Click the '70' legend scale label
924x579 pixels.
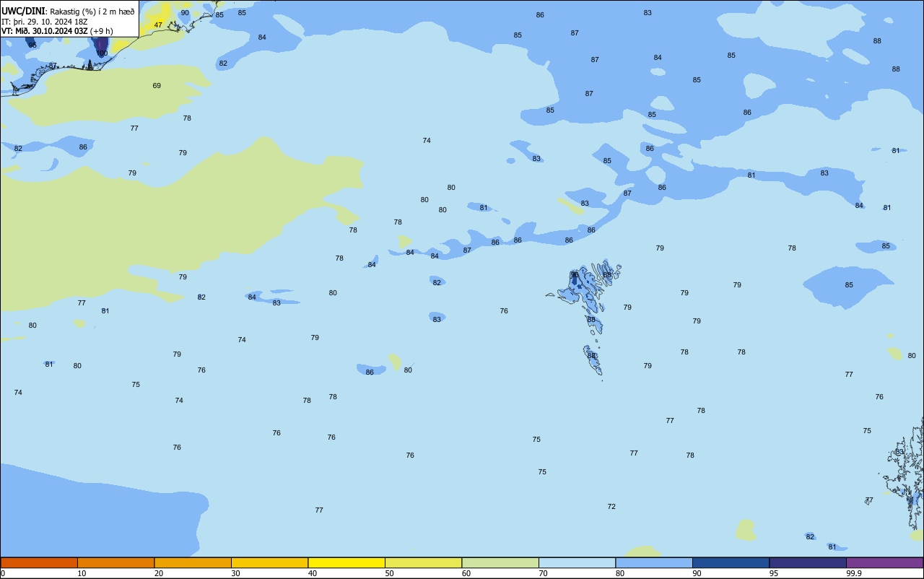coord(543,573)
